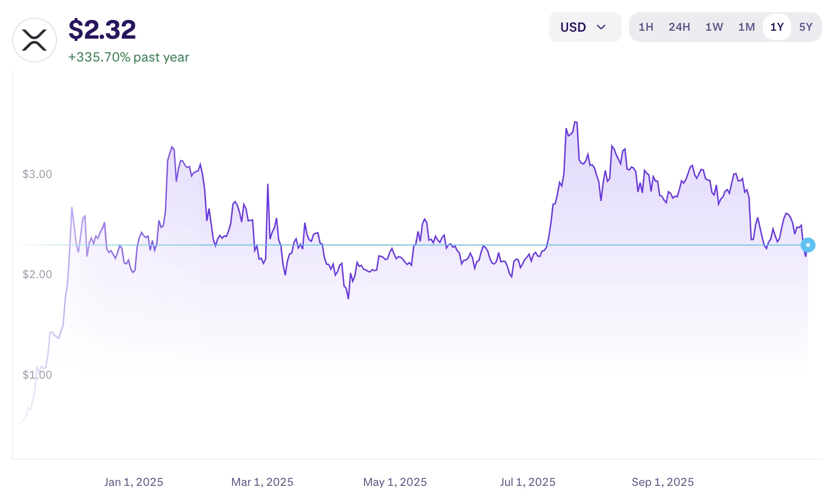Viewport: 836px width, 504px height.
Task: Select the currently active 1Y range
Action: pos(776,27)
